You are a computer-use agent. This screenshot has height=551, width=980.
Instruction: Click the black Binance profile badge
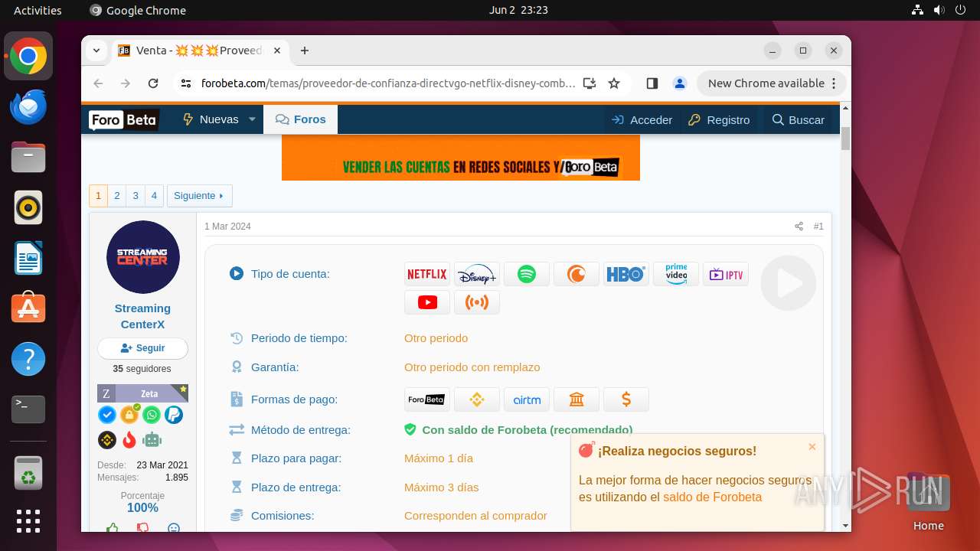[107, 440]
